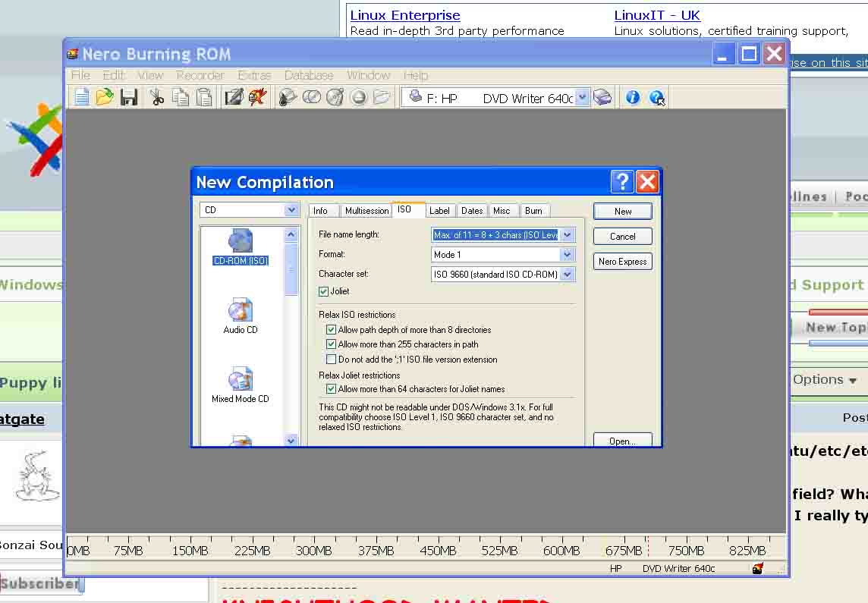This screenshot has width=868, height=603.
Task: Click the Cut scissors icon
Action: click(156, 97)
